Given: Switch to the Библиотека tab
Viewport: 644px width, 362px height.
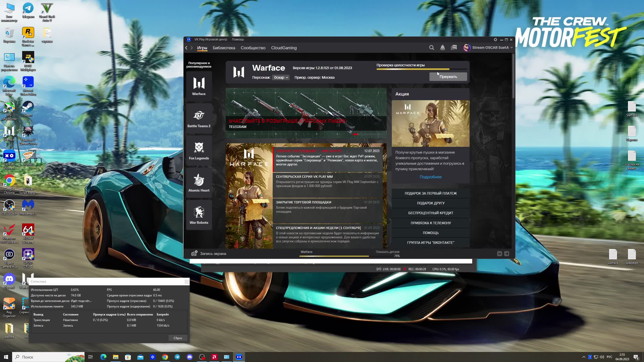Looking at the screenshot, I should pos(224,48).
